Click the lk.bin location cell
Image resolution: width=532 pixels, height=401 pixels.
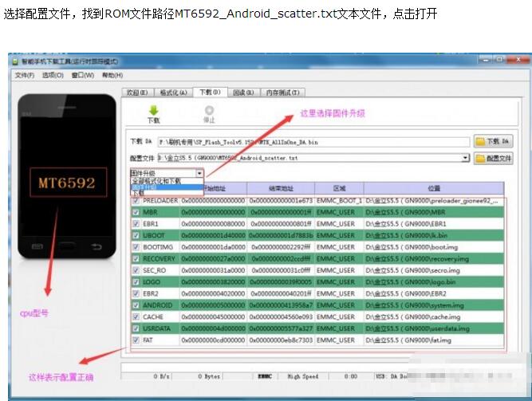tap(434, 235)
